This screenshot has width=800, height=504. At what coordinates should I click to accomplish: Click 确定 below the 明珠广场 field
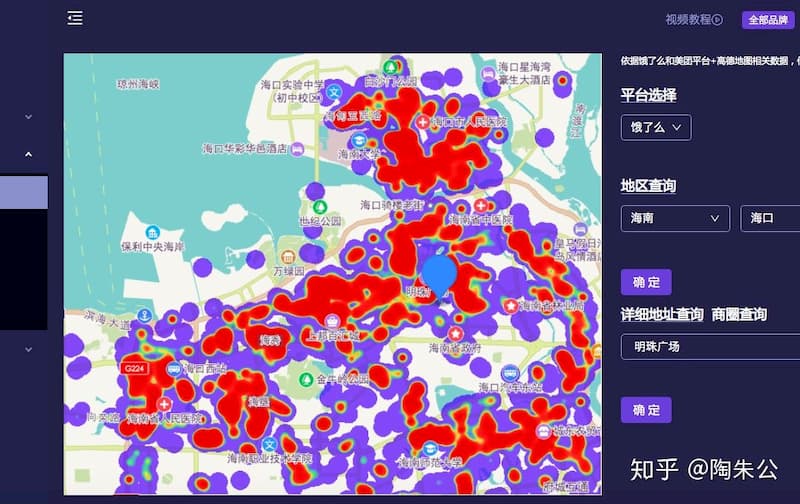pos(646,410)
